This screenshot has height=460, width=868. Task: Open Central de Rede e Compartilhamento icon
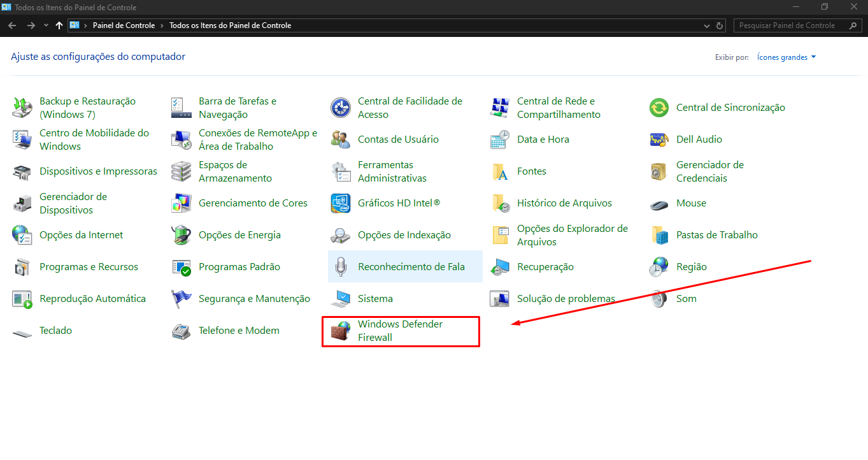pyautogui.click(x=500, y=108)
